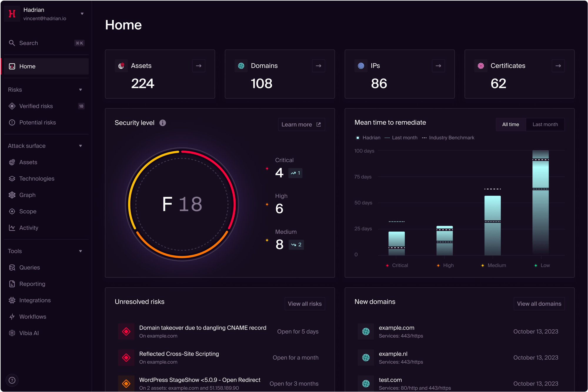This screenshot has width=588, height=392.
Task: Click "Open for 5 days" text
Action: pyautogui.click(x=298, y=331)
